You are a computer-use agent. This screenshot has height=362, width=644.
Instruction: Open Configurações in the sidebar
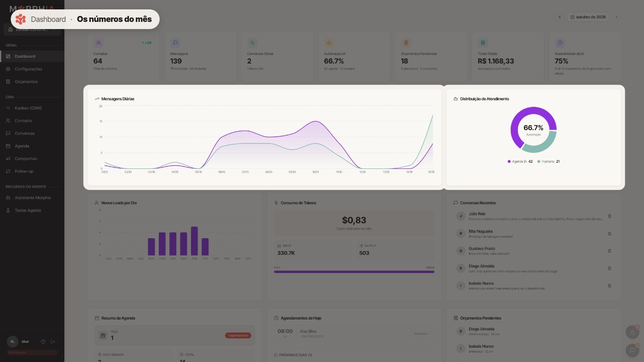[32, 69]
